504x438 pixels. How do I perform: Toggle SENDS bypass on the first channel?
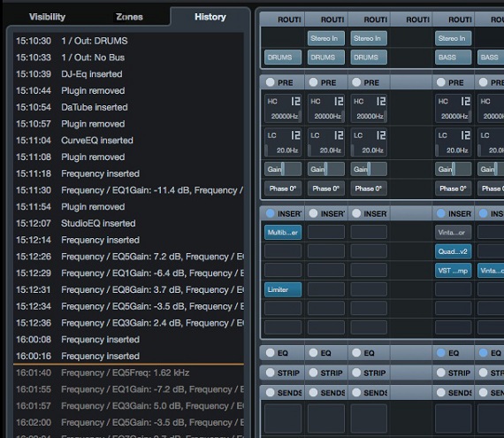pyautogui.click(x=270, y=392)
